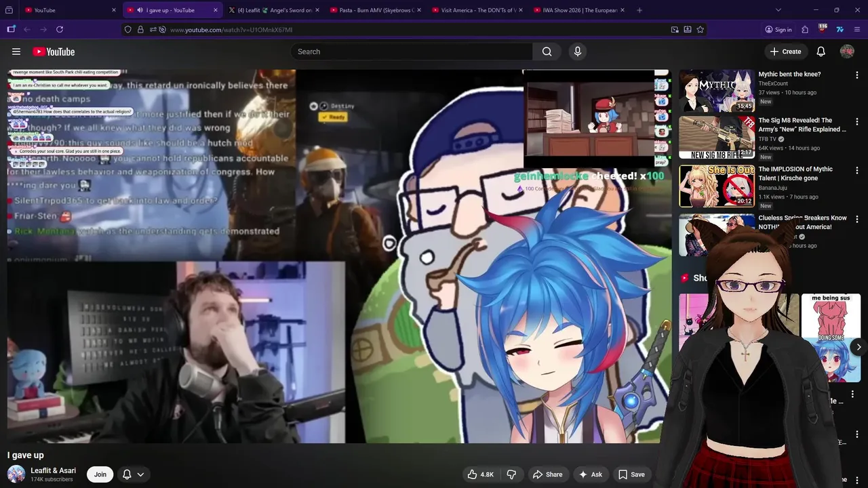868x488 pixels.
Task: Open the 'me being sus' Short
Action: (x=831, y=338)
